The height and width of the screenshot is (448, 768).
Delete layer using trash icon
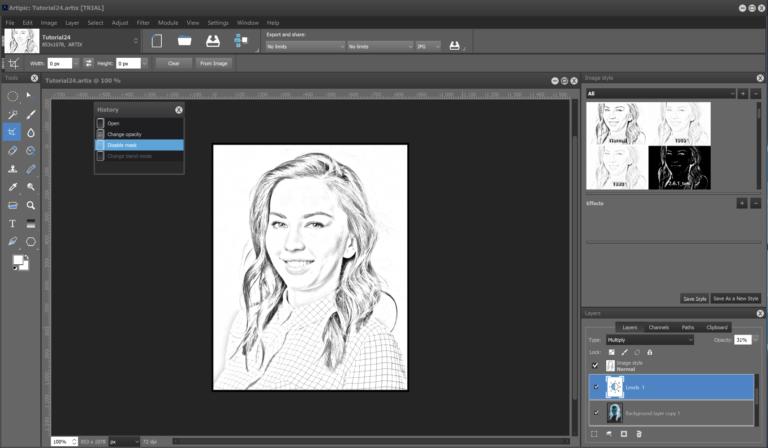pyautogui.click(x=639, y=434)
